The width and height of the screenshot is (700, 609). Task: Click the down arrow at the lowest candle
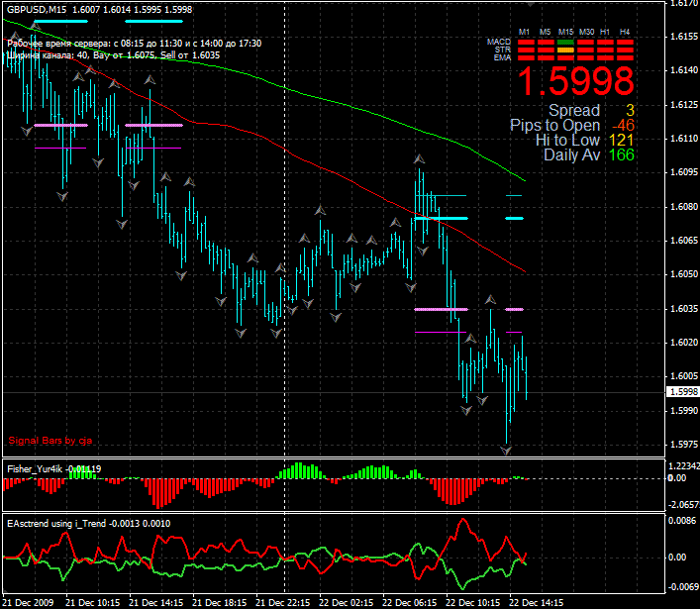506,451
